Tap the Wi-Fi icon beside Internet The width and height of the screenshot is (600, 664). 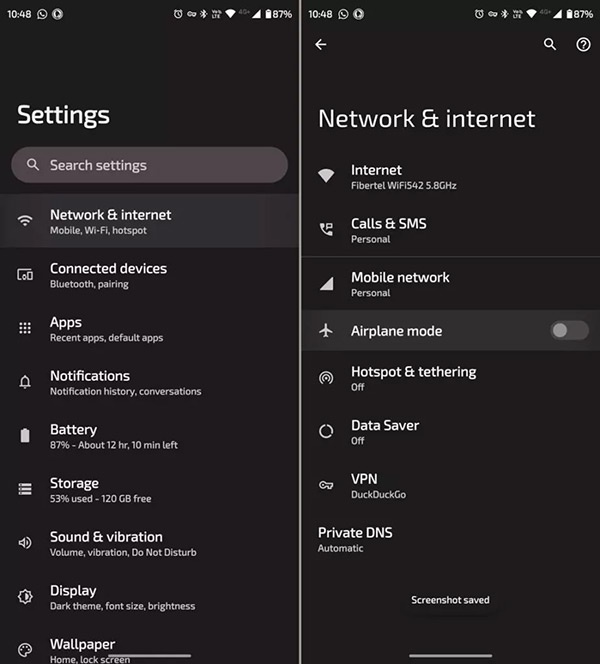[x=326, y=176]
